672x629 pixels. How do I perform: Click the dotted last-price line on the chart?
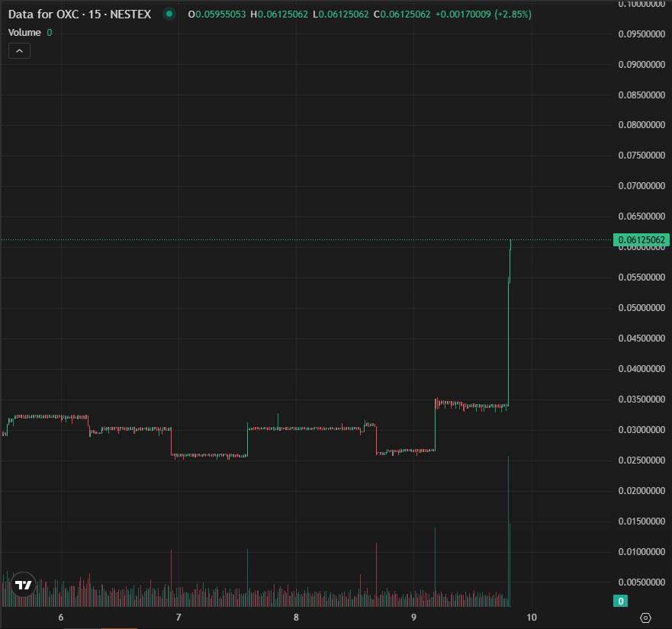click(305, 239)
